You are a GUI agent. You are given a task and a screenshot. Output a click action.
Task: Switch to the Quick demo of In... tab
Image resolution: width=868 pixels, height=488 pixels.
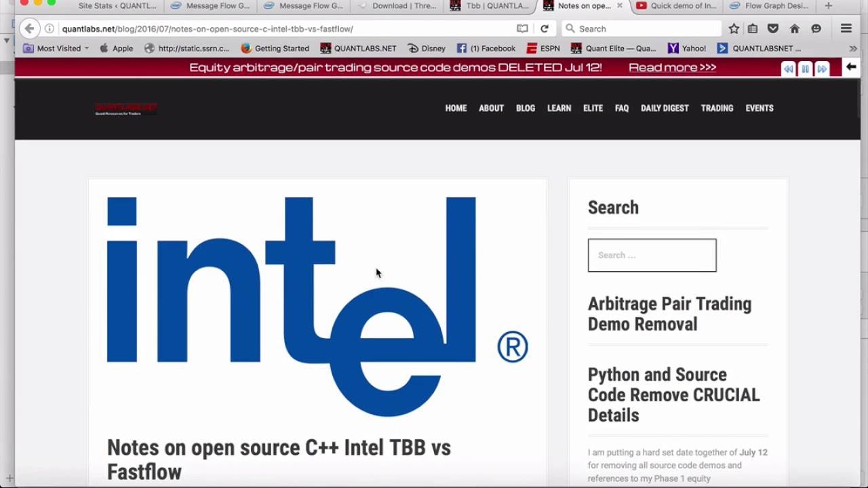(676, 5)
